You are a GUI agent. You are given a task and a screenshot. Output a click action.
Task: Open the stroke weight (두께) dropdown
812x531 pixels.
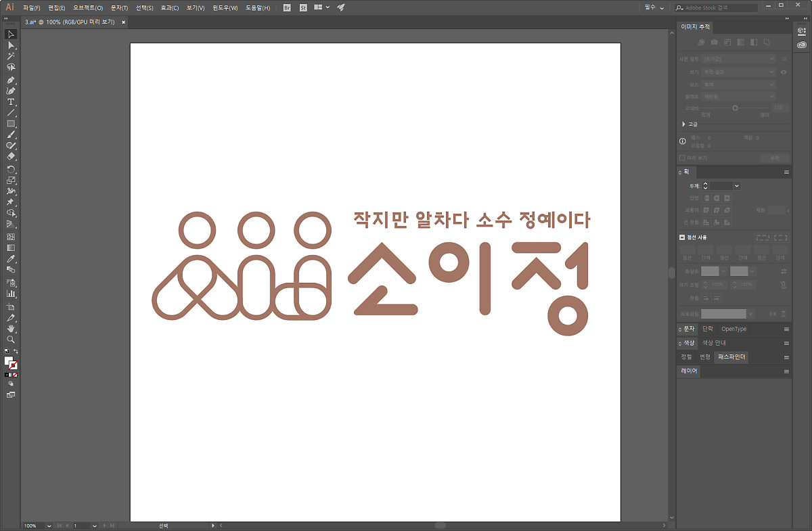736,186
